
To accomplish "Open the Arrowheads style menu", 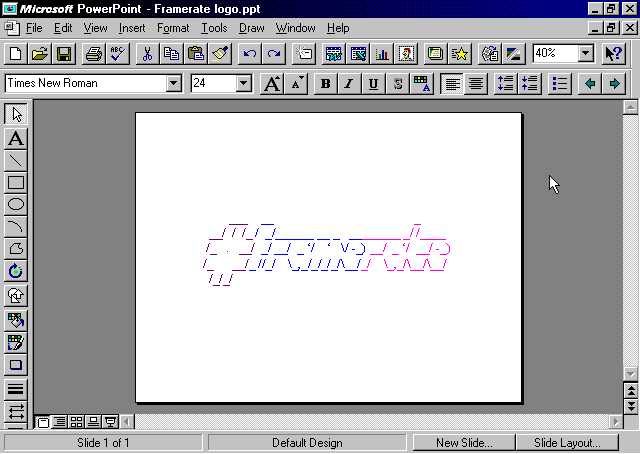I will (16, 412).
